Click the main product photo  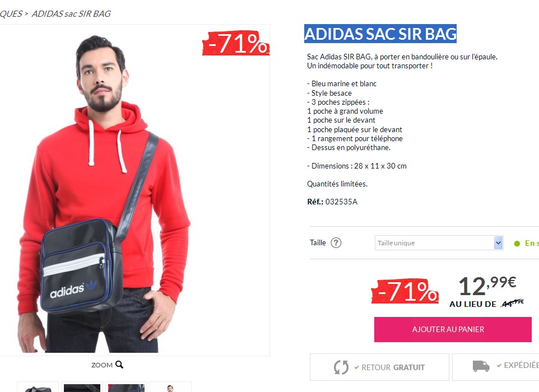click(134, 190)
